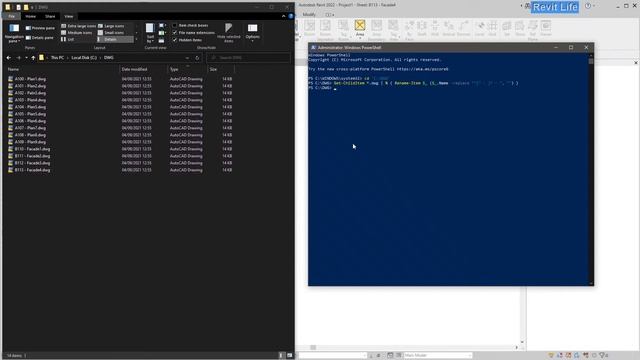Select file A107 - Plan7.dwg

tap(30, 128)
